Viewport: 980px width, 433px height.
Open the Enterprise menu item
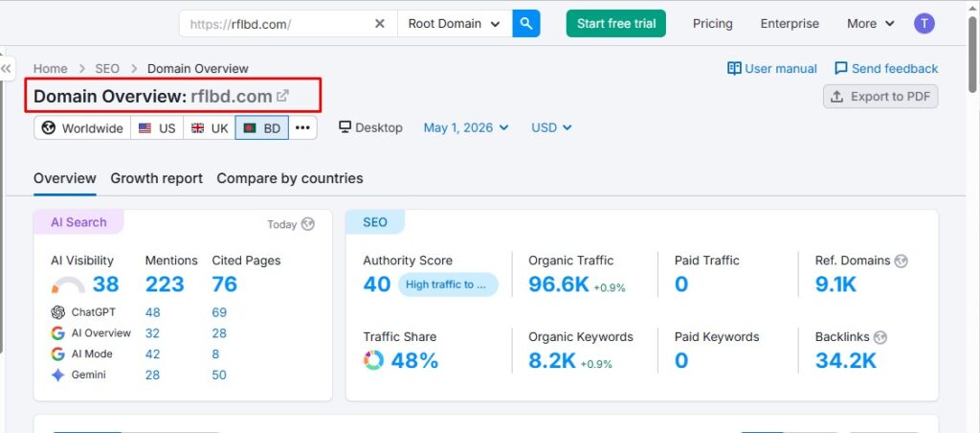pos(790,24)
